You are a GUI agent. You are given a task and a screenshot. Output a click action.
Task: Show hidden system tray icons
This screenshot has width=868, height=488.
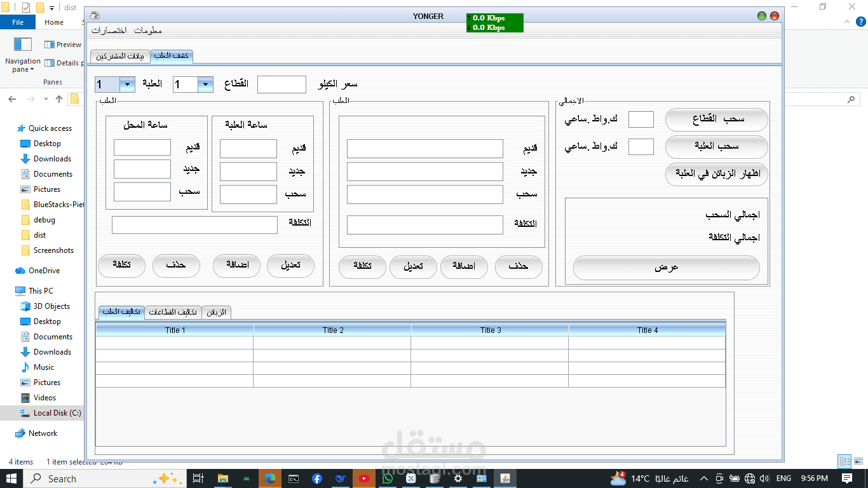703,478
